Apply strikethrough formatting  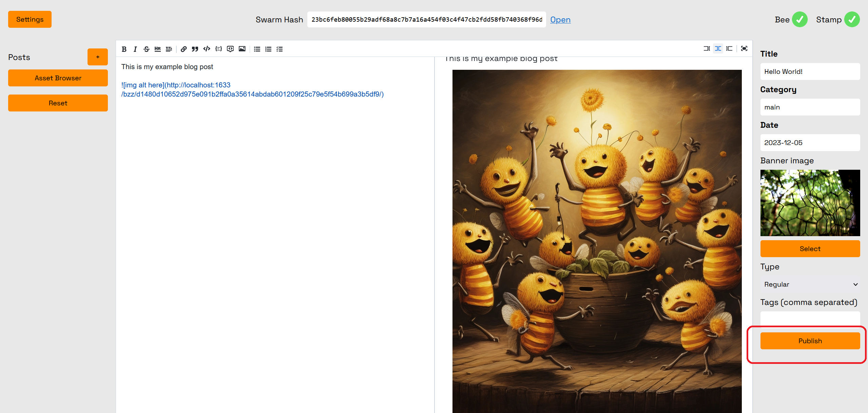(x=146, y=49)
